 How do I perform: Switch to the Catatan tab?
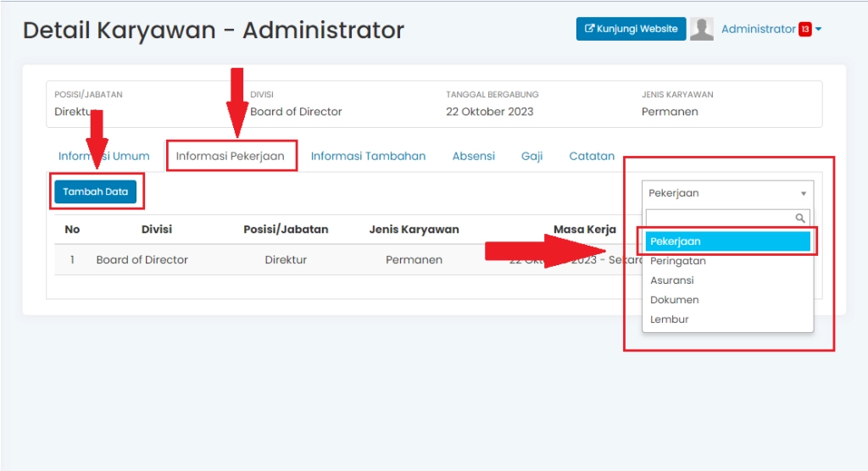[592, 156]
